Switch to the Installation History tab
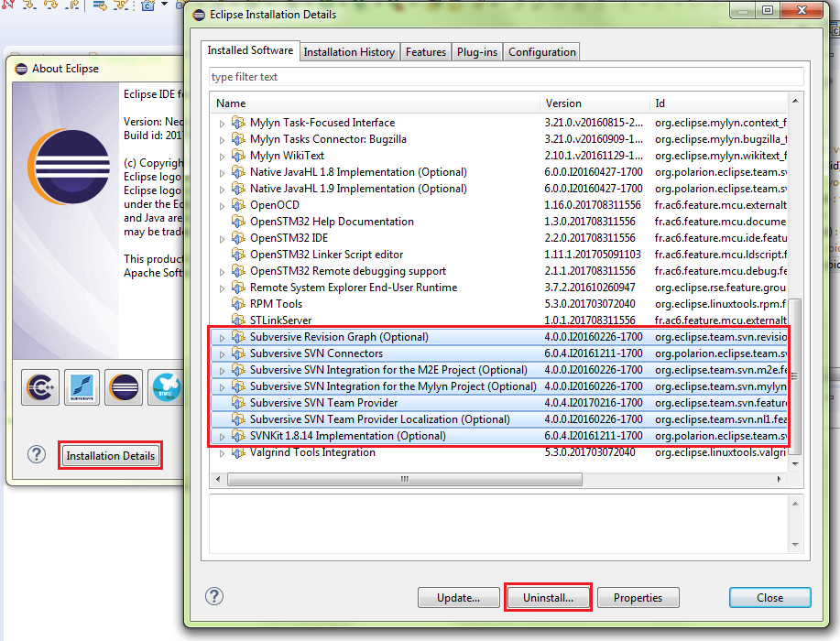The height and width of the screenshot is (641, 840). point(349,52)
